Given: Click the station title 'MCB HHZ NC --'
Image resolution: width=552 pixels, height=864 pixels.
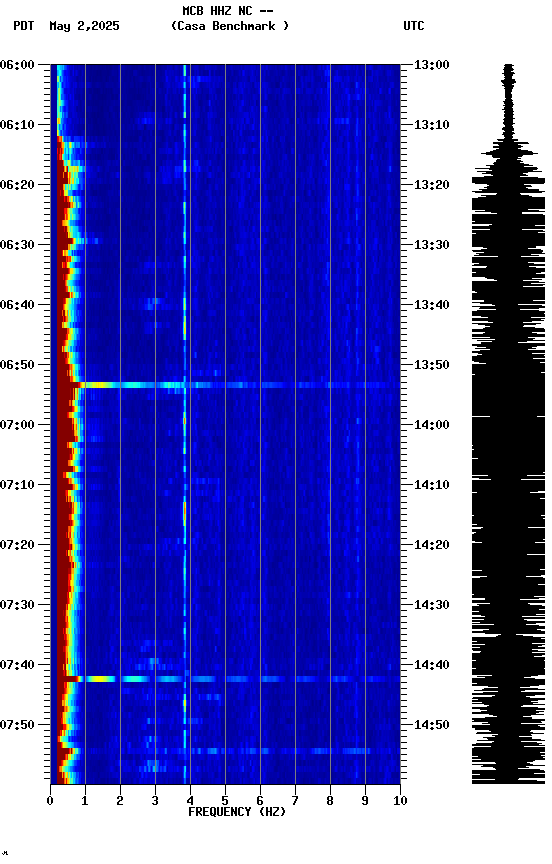Looking at the screenshot, I should (228, 11).
